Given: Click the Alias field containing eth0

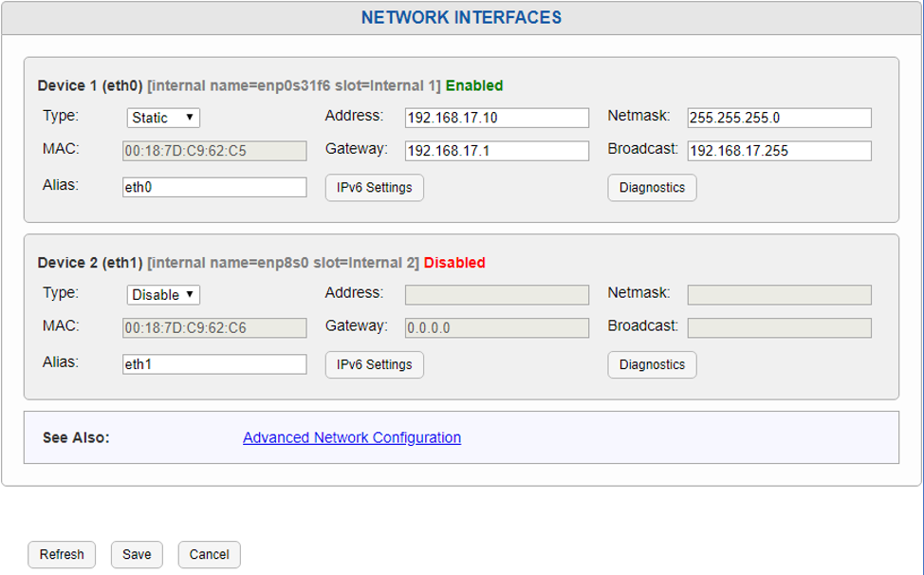Looking at the screenshot, I should tap(213, 186).
